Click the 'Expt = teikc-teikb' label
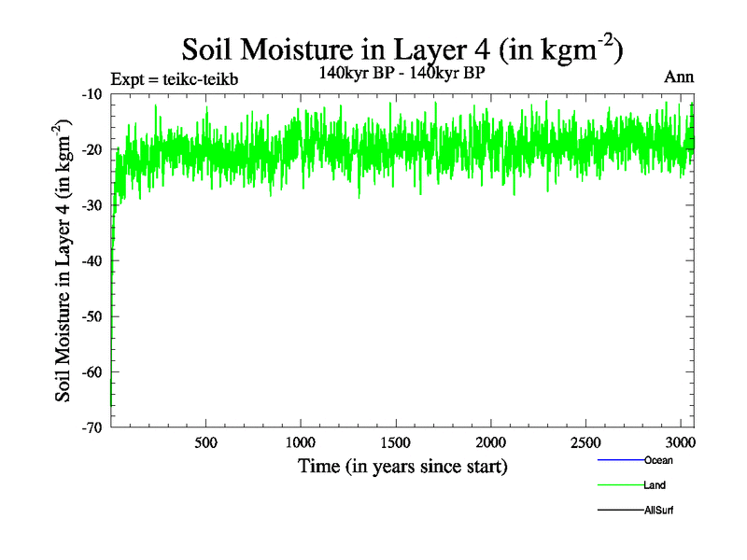747x560 pixels. pyautogui.click(x=174, y=79)
